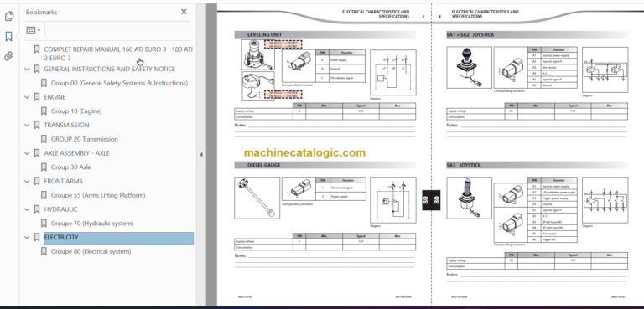Click bookmark icon beside ENGINE
The height and width of the screenshot is (309, 644).
37,97
